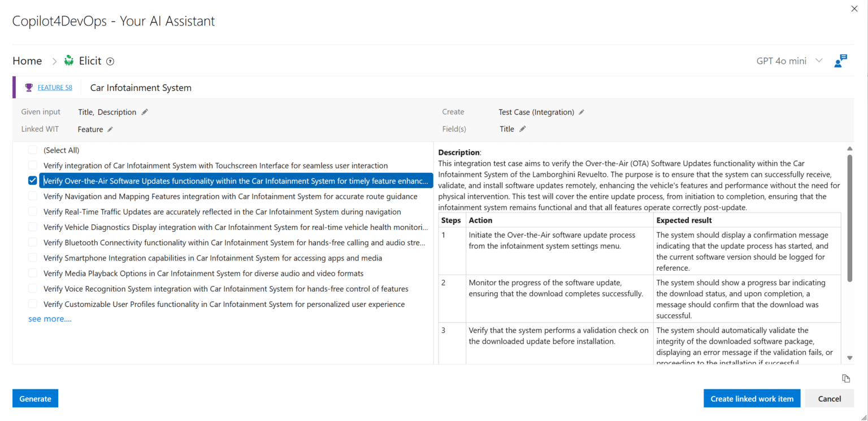
Task: Check the Bluetooth Connectivity test case
Action: [x=32, y=242]
